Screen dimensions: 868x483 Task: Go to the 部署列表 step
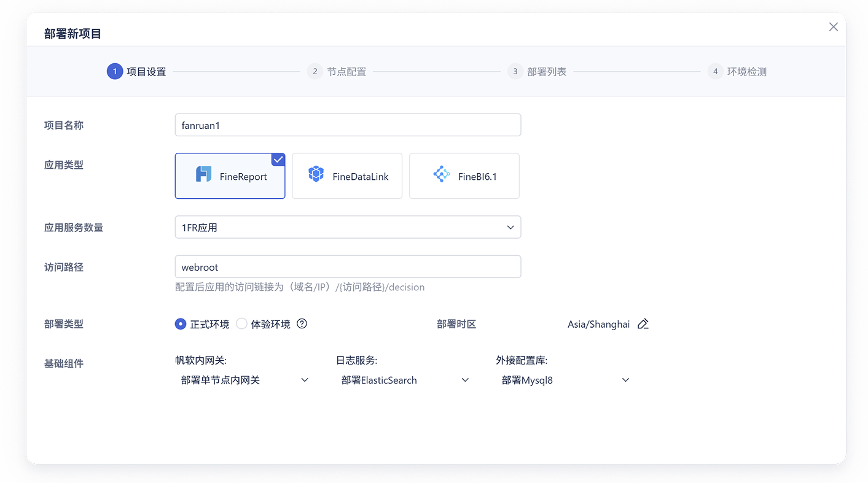537,72
